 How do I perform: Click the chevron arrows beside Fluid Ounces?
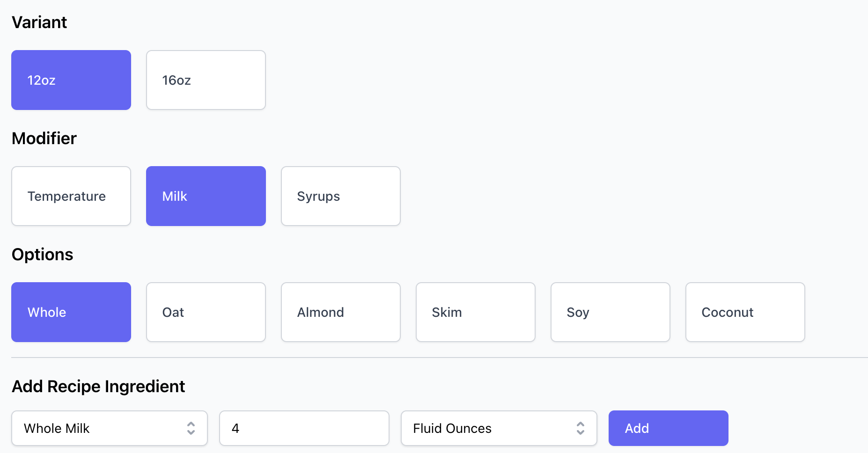pyautogui.click(x=581, y=428)
